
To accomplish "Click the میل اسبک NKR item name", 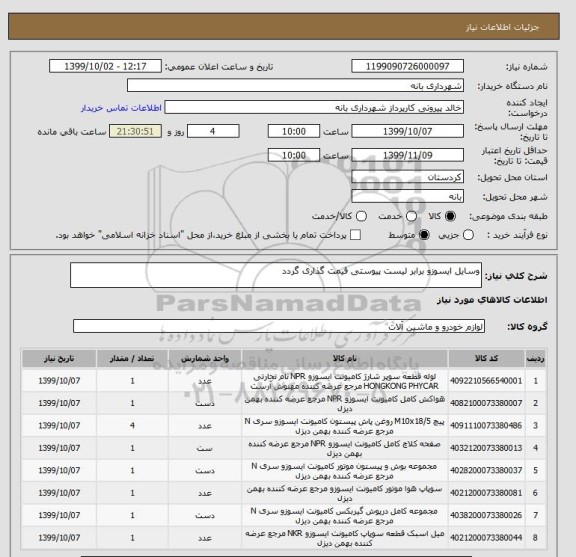I will pyautogui.click(x=344, y=538).
